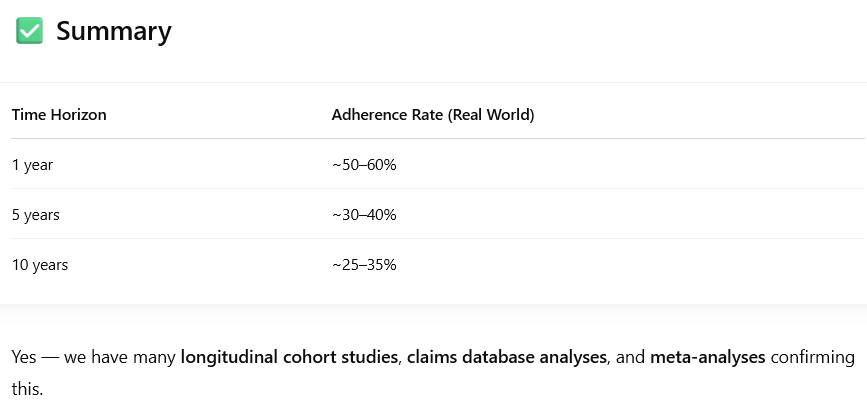
Task: Click the trailing word this. in paragraph
Action: 27,389
